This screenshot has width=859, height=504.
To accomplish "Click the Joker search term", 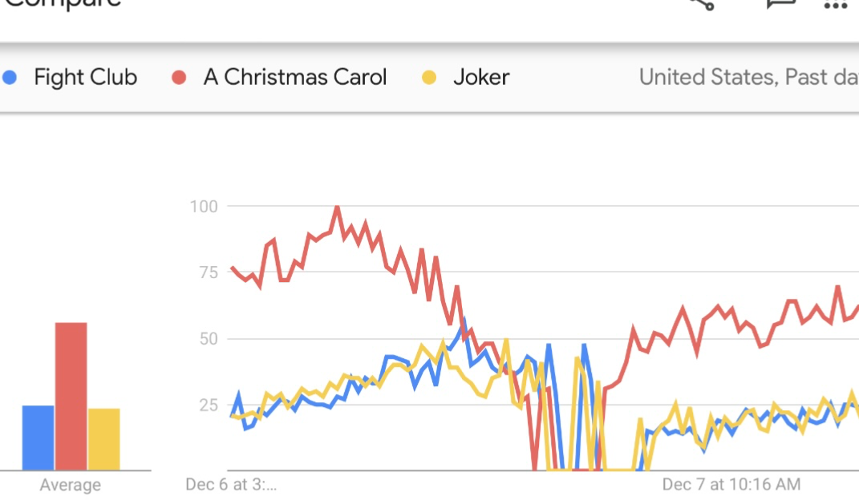I will click(481, 77).
